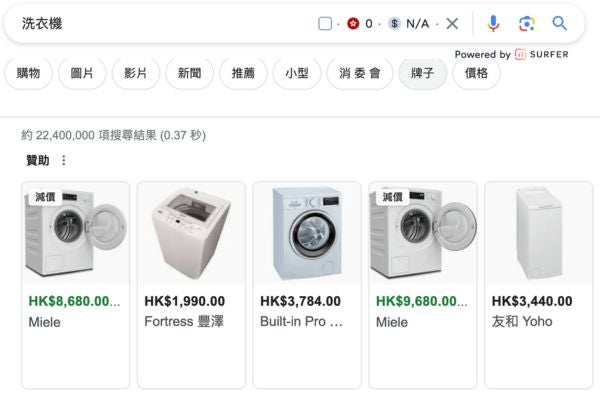Open Google Lens image search

coord(527,24)
